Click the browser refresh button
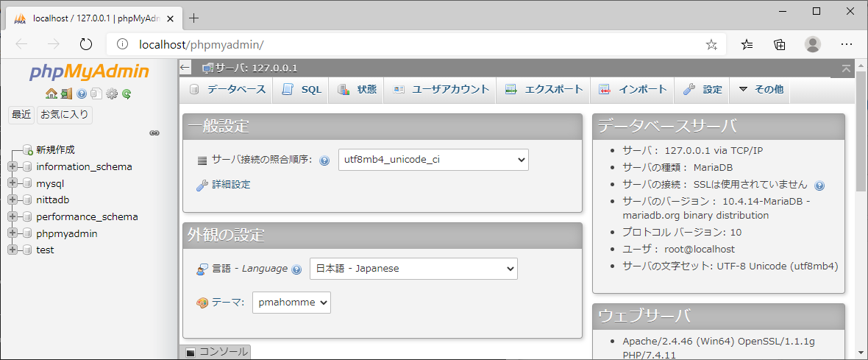 coord(86,44)
